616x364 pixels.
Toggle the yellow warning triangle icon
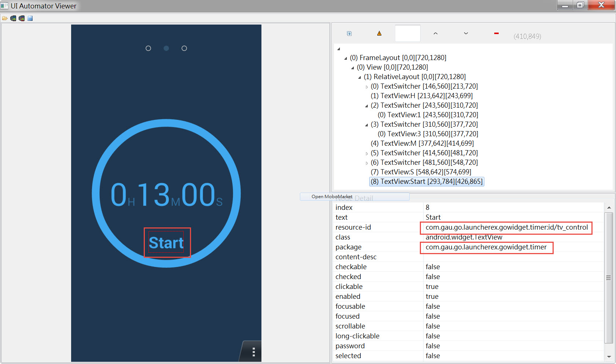(379, 34)
